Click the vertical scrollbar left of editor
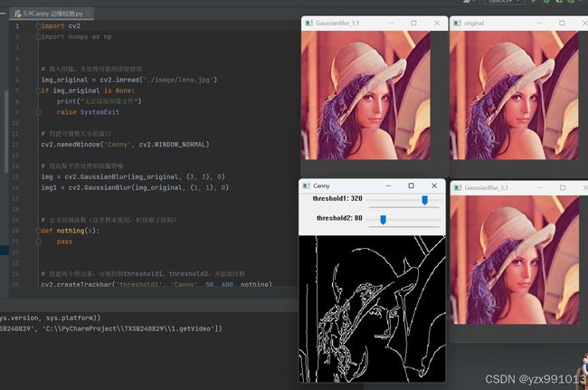Viewport: 588px width, 390px height. (5, 131)
